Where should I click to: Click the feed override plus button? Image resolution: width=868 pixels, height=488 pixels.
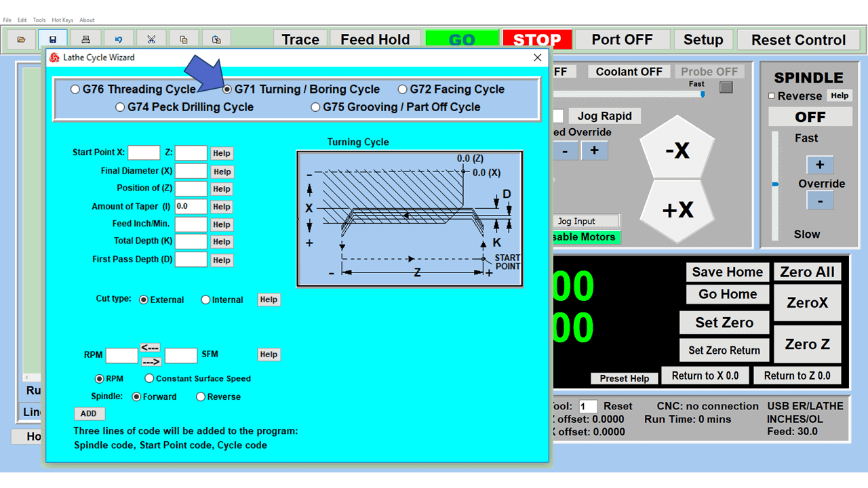point(594,150)
